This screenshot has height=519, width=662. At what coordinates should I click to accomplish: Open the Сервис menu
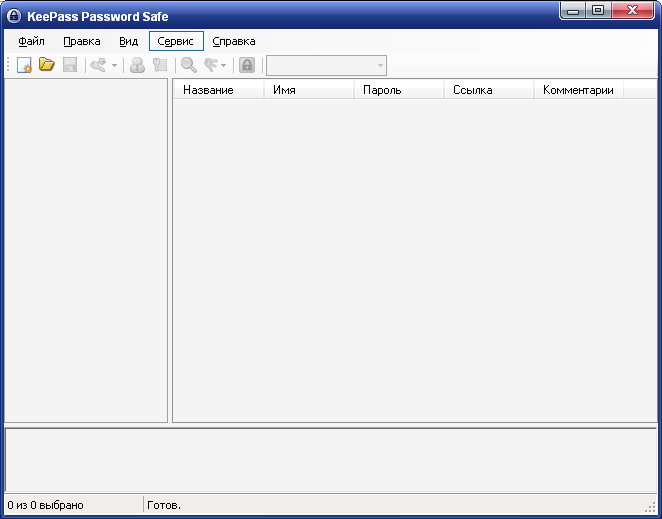(176, 41)
